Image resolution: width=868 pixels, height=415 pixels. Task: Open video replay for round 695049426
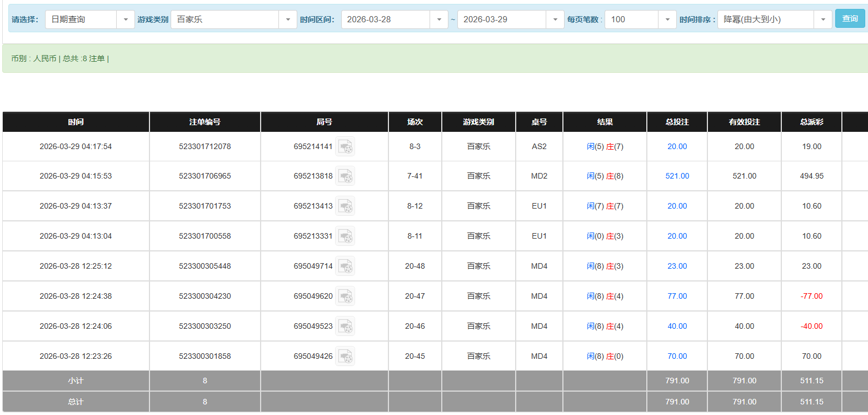tap(345, 357)
